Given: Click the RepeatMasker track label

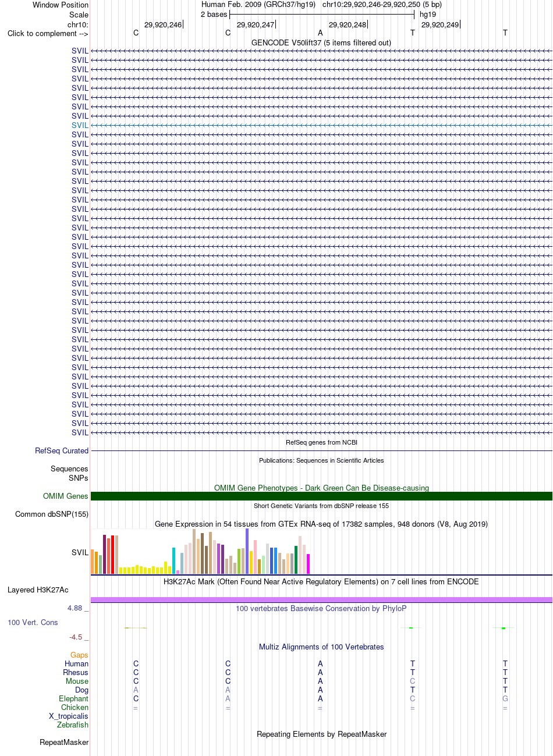Looking at the screenshot, I should pyautogui.click(x=64, y=743).
